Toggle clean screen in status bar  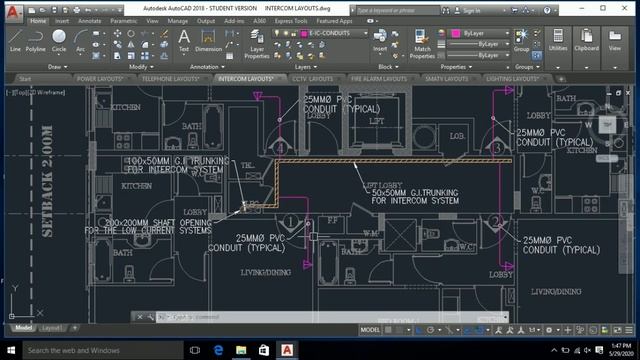[x=617, y=330]
